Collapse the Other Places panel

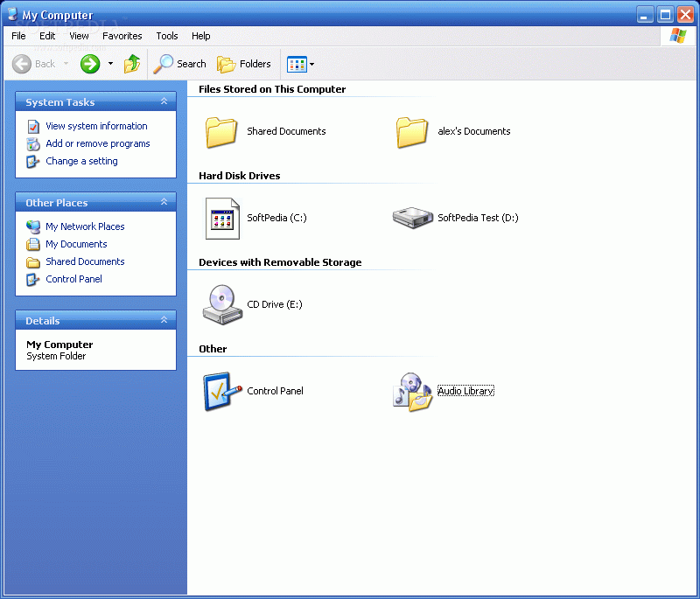(x=164, y=202)
